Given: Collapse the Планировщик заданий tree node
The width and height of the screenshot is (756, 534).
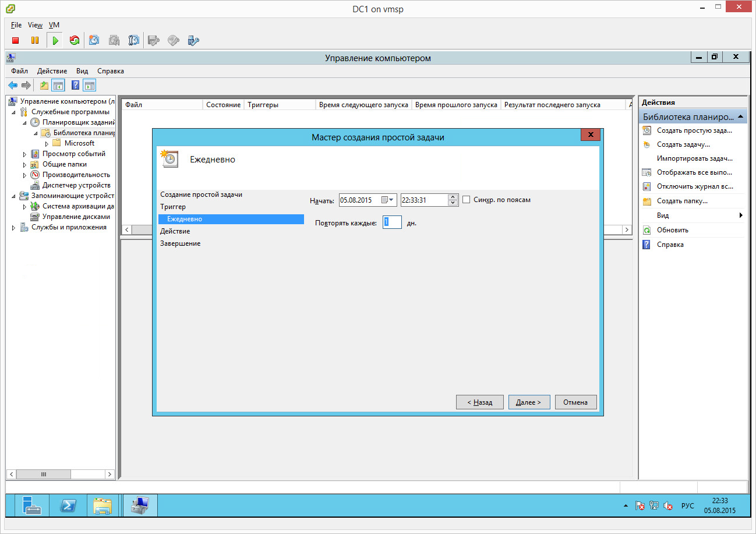Looking at the screenshot, I should [x=24, y=122].
